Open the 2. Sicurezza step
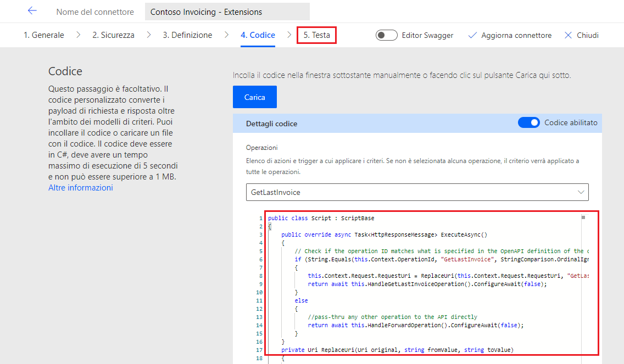The width and height of the screenshot is (624, 364). coord(113,35)
